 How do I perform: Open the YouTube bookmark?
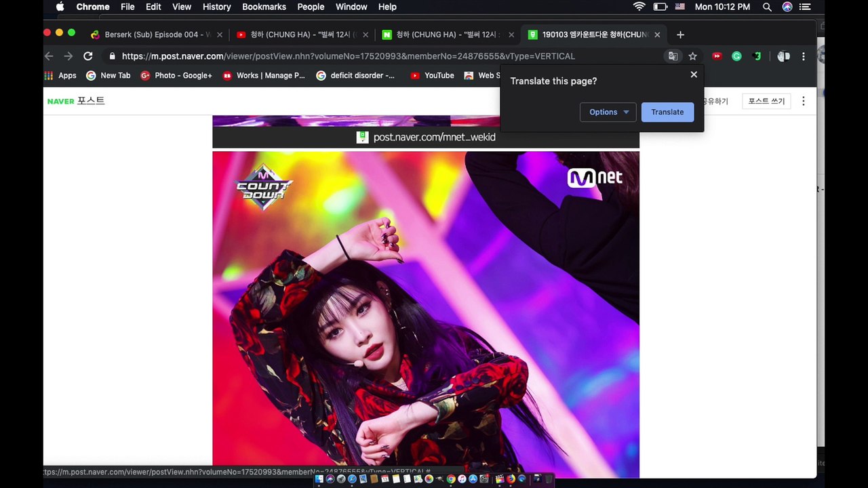[433, 75]
